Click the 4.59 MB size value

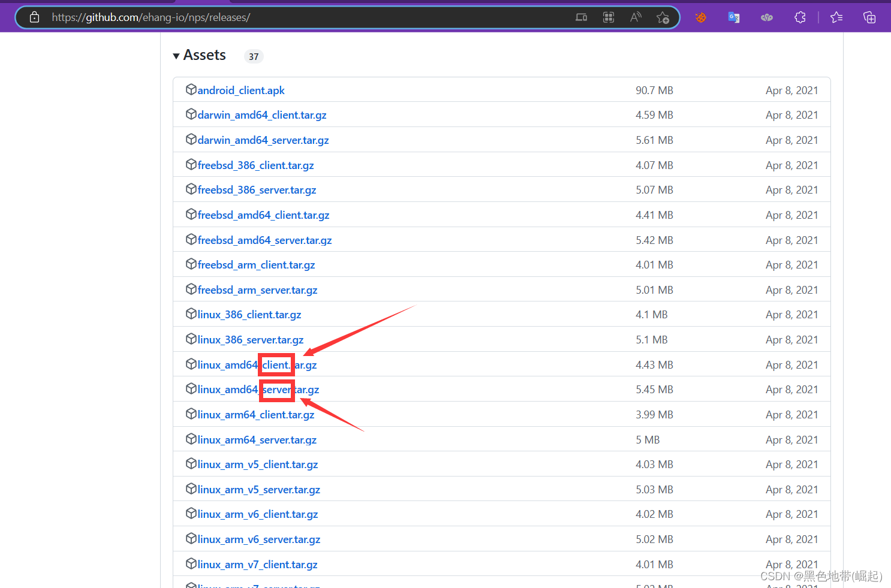pyautogui.click(x=654, y=115)
